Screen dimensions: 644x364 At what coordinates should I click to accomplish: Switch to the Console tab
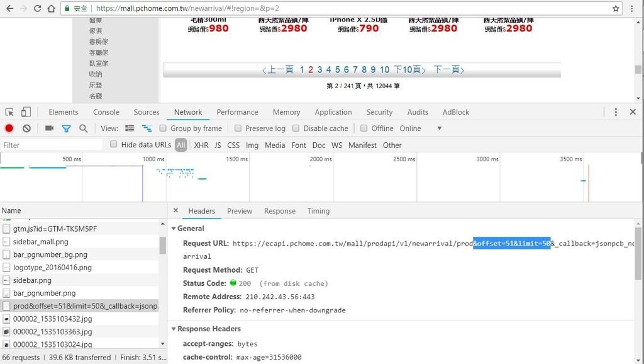(x=106, y=112)
